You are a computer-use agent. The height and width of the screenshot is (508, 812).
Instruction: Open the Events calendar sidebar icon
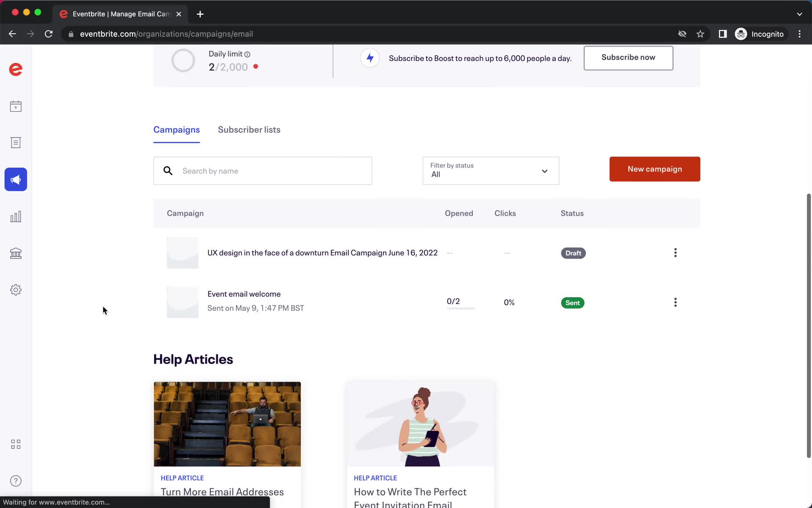16,106
